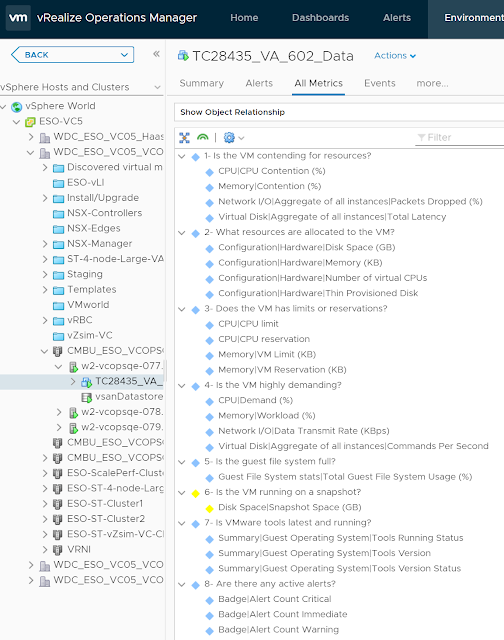Click the BACK button
Image resolution: width=504 pixels, height=640 pixels.
pos(73,55)
